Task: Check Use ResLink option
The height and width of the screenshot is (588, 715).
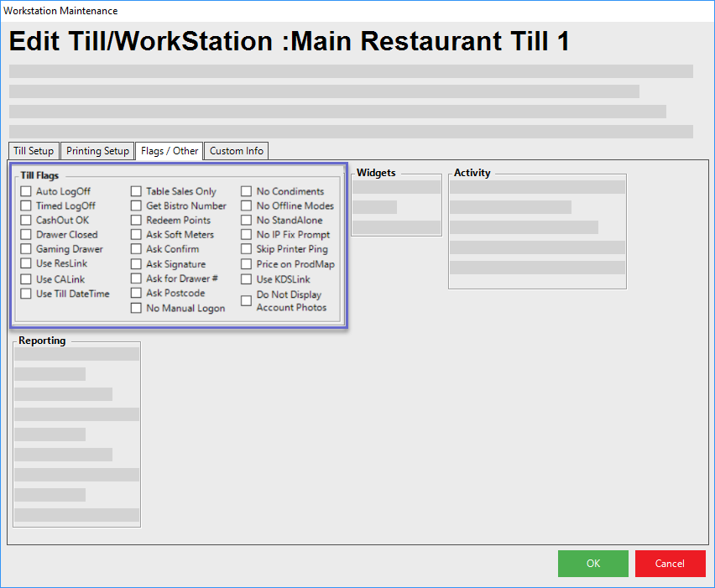Action: [26, 264]
